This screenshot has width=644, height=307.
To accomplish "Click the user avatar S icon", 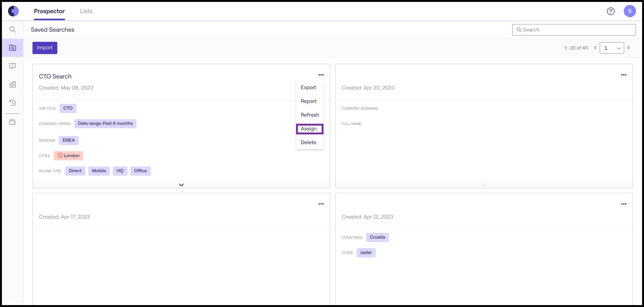I will click(x=629, y=11).
